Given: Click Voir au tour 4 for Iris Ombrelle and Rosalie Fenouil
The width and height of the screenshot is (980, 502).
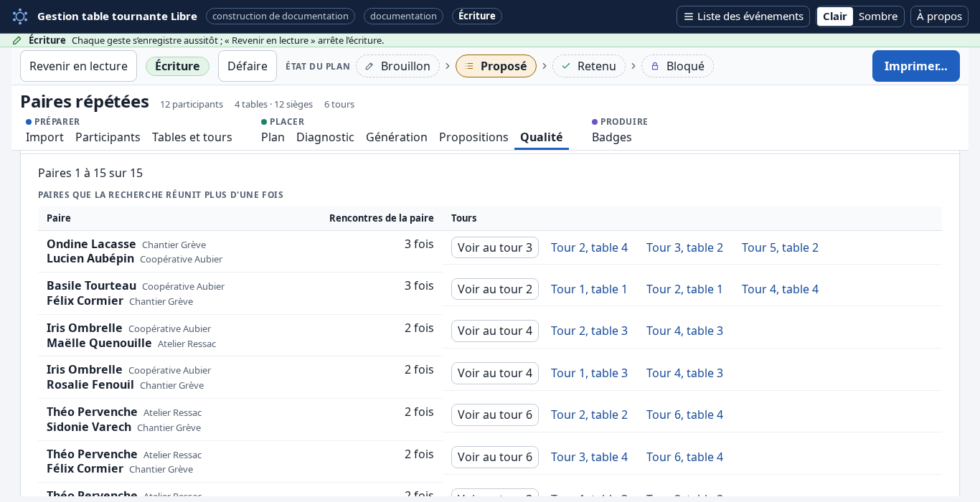Looking at the screenshot, I should click(495, 373).
